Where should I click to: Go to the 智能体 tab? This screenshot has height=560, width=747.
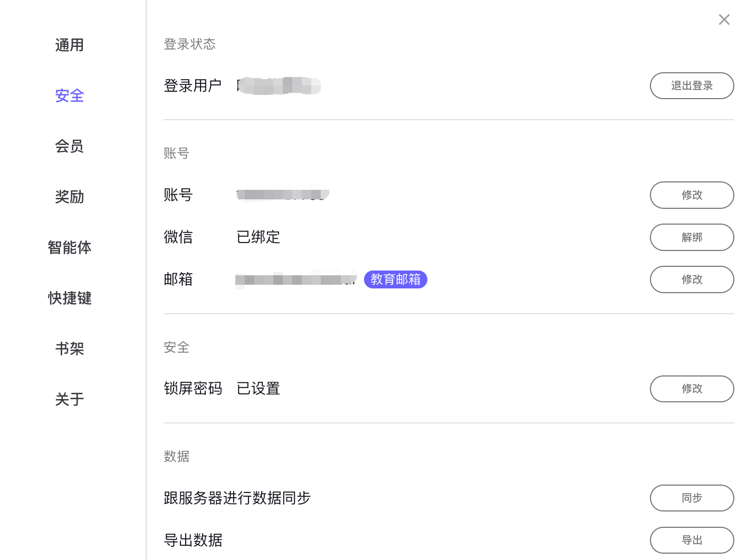click(x=70, y=248)
